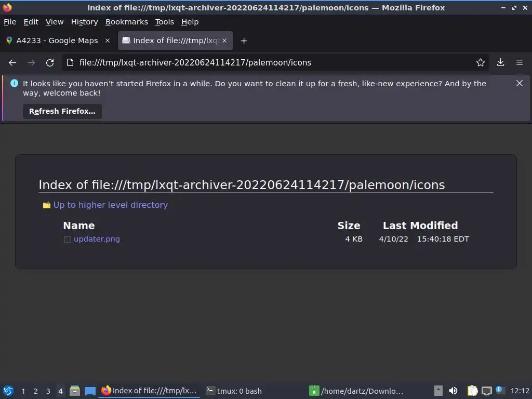Minimize the Firefox window
The image size is (532, 399).
point(503,7)
